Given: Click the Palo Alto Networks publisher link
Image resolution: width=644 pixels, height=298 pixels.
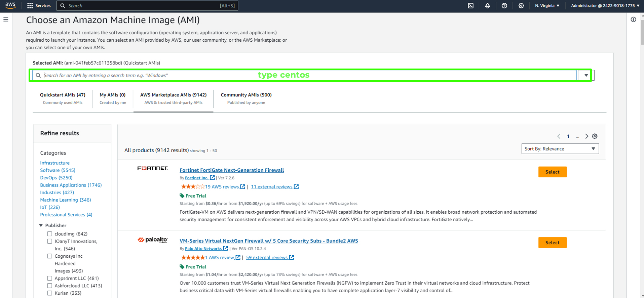Looking at the screenshot, I should click(x=203, y=249).
